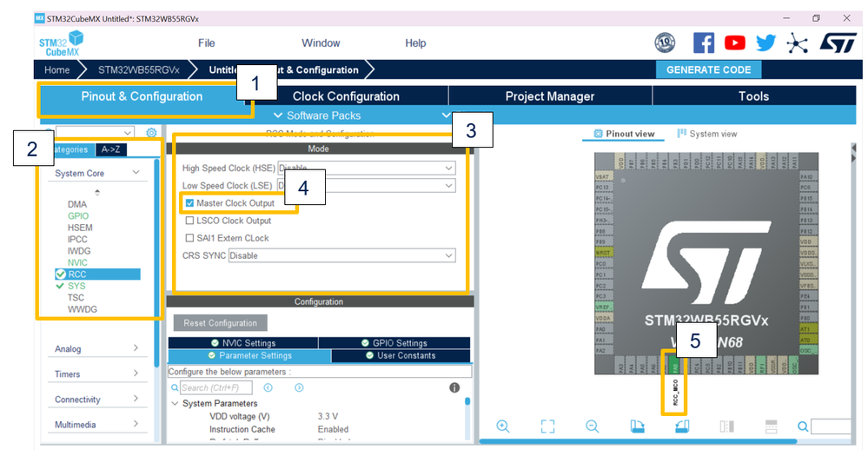Click the STM32CubeMX logo
The width and height of the screenshot is (868, 456).
click(x=61, y=43)
